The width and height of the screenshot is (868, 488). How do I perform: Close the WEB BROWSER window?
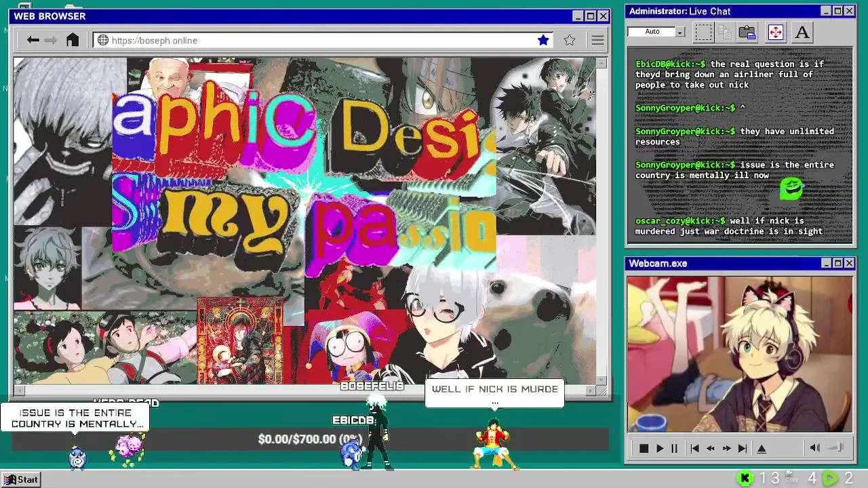(603, 16)
